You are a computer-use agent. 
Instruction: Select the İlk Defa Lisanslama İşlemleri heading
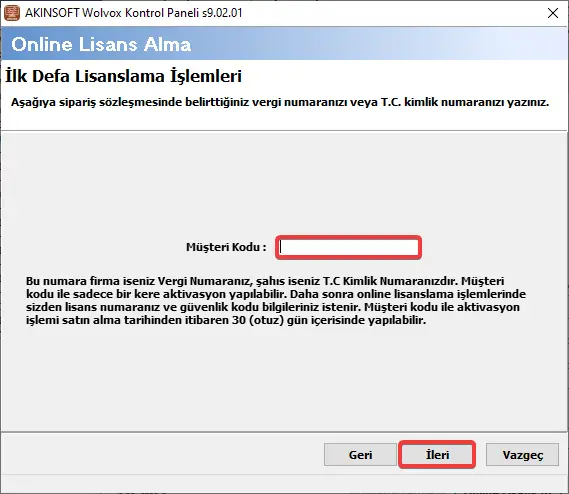(123, 76)
